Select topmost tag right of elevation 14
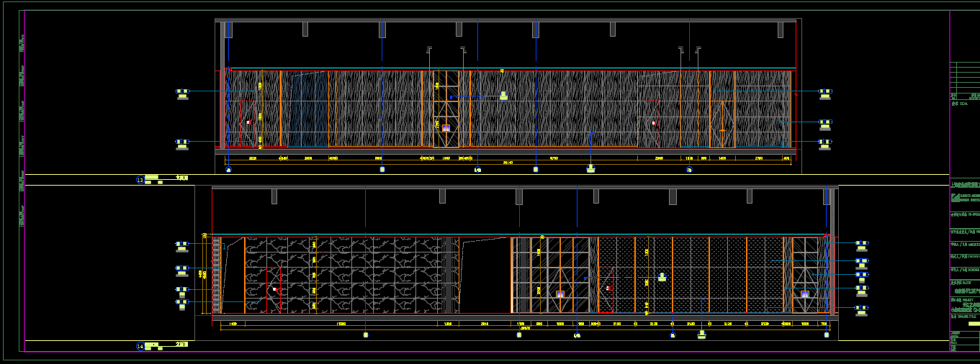Viewport: 980px width, 364px height. (x=861, y=246)
